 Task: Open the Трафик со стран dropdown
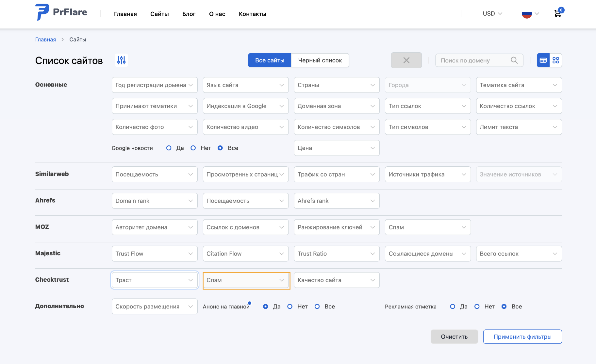337,174
